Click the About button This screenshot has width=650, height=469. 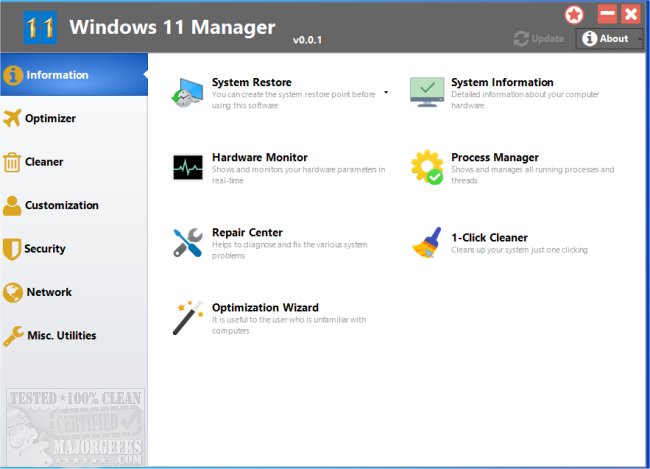click(606, 39)
